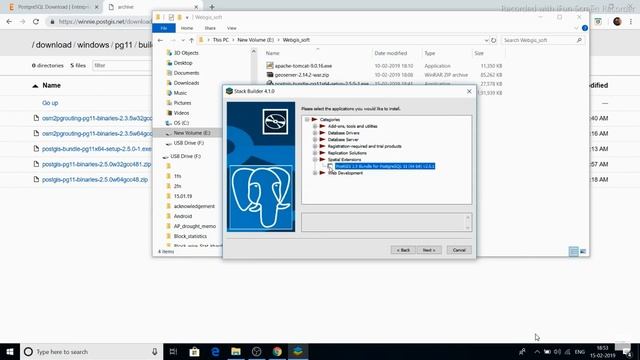Select 3D Objects in the navigation pane
640x360 pixels.
coord(186,53)
